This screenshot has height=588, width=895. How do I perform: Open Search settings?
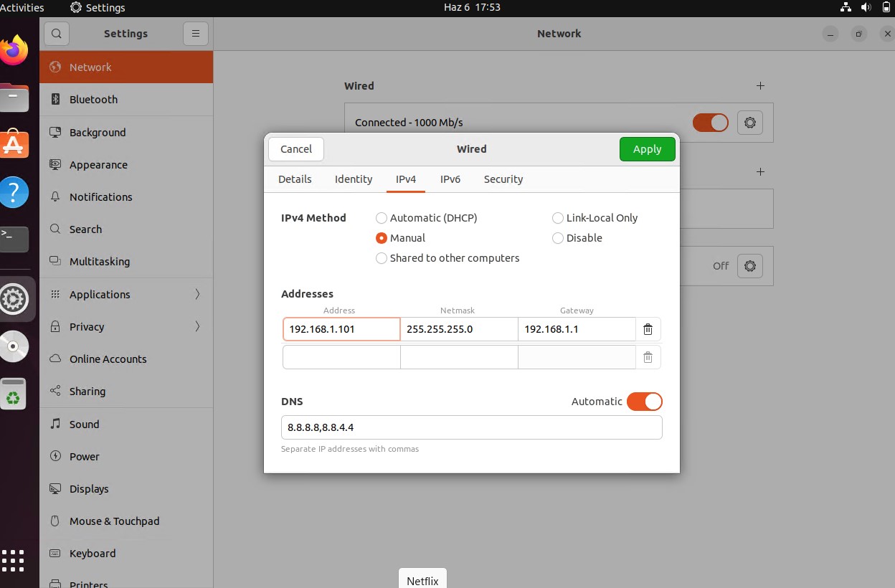click(x=126, y=229)
